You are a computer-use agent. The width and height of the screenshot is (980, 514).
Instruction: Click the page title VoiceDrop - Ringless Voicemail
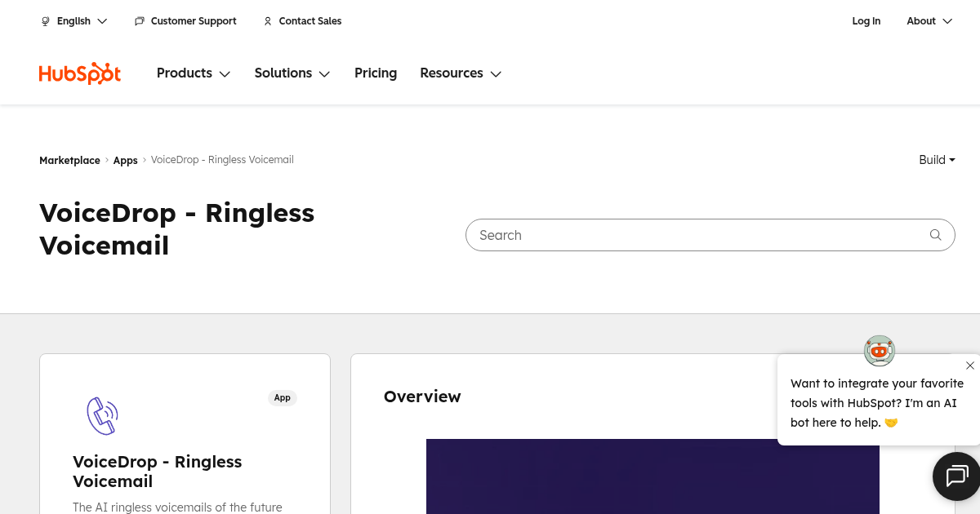(177, 229)
